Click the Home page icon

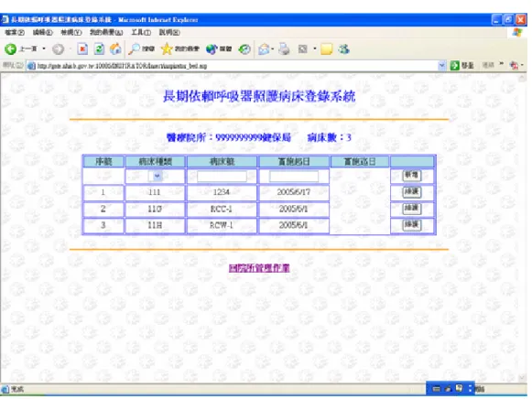(x=115, y=49)
